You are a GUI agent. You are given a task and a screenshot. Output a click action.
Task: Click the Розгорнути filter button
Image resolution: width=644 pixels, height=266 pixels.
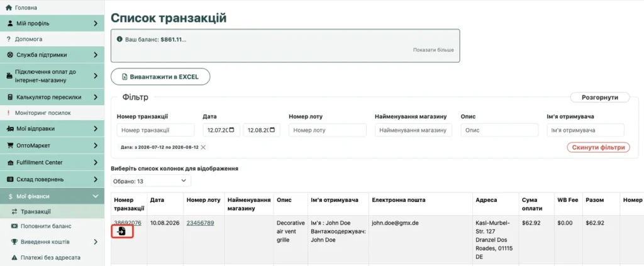point(600,97)
